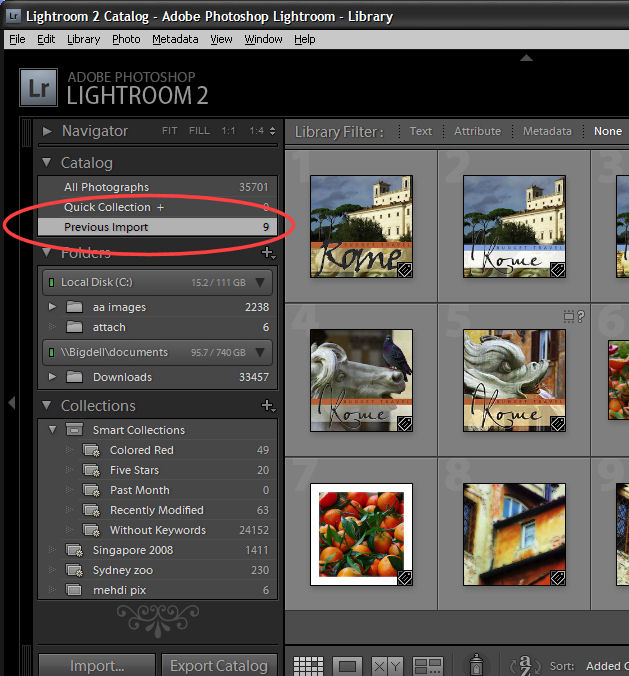Click the Collections panel plus icon
The height and width of the screenshot is (676, 629).
pos(268,405)
